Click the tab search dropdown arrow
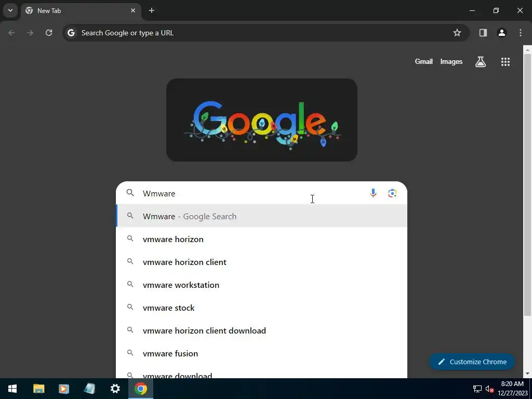Image resolution: width=532 pixels, height=399 pixels. point(10,10)
